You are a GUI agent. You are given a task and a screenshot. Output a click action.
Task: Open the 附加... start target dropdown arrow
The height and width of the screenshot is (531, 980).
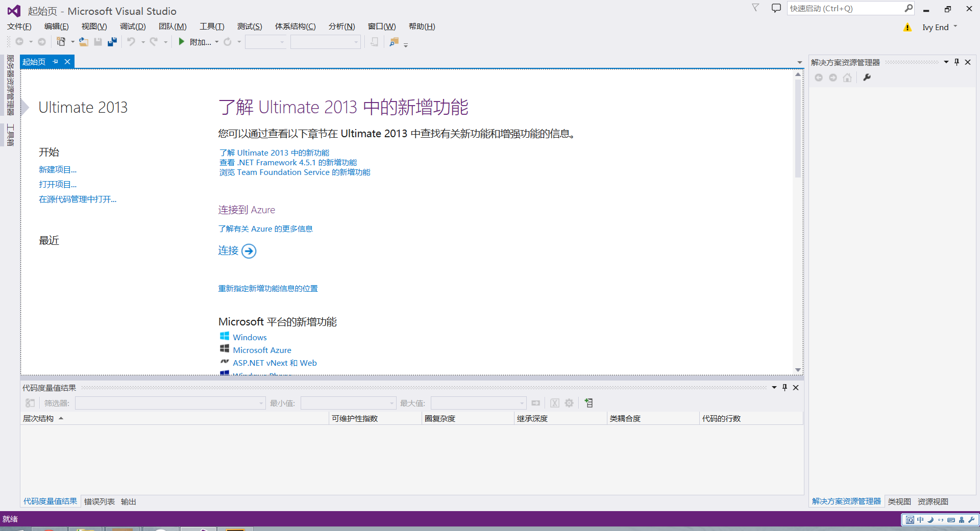(217, 42)
